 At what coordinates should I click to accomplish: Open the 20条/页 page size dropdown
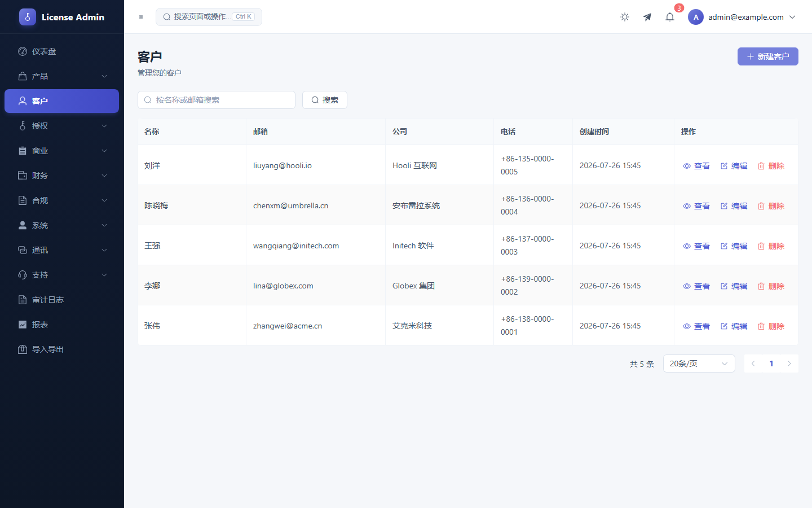click(699, 364)
